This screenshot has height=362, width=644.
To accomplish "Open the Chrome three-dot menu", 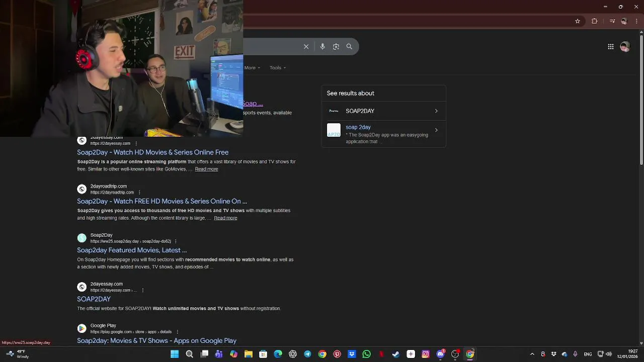I will [x=636, y=21].
